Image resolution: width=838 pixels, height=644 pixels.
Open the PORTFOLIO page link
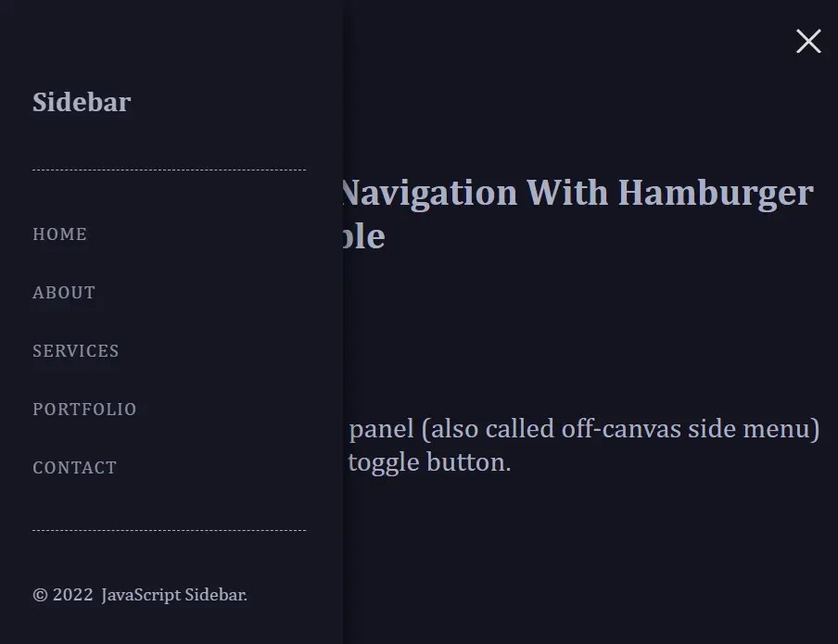point(84,410)
